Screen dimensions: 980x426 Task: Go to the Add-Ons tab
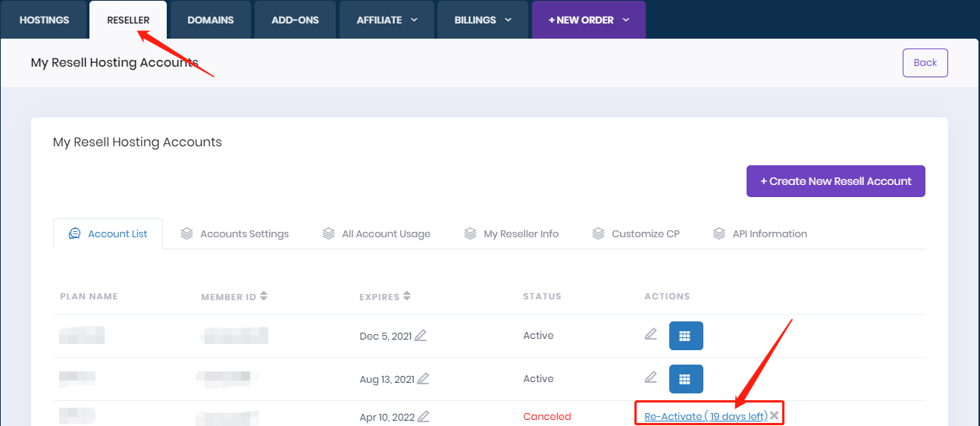pyautogui.click(x=295, y=20)
